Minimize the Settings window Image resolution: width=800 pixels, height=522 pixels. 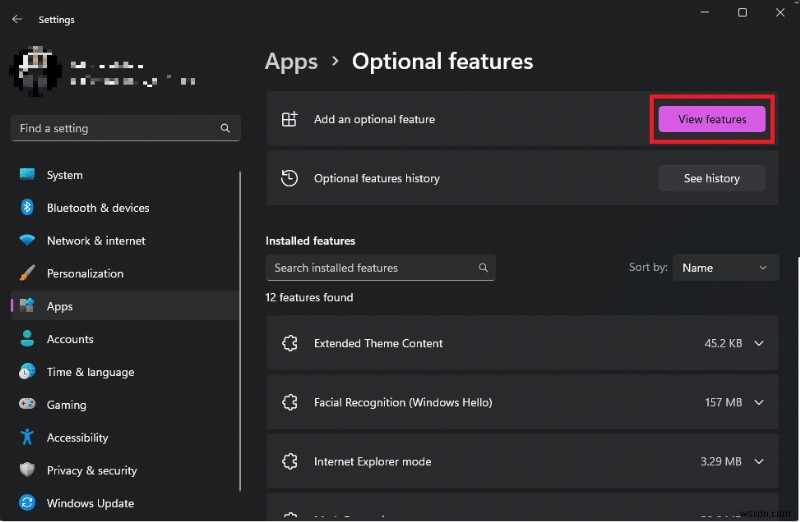[705, 12]
